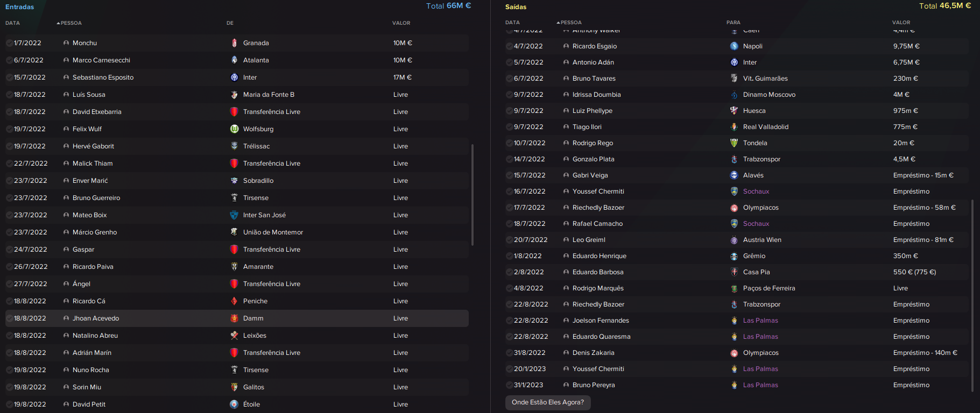This screenshot has width=980, height=413.
Task: Open Jhoan Acevedo's player profile
Action: point(96,318)
